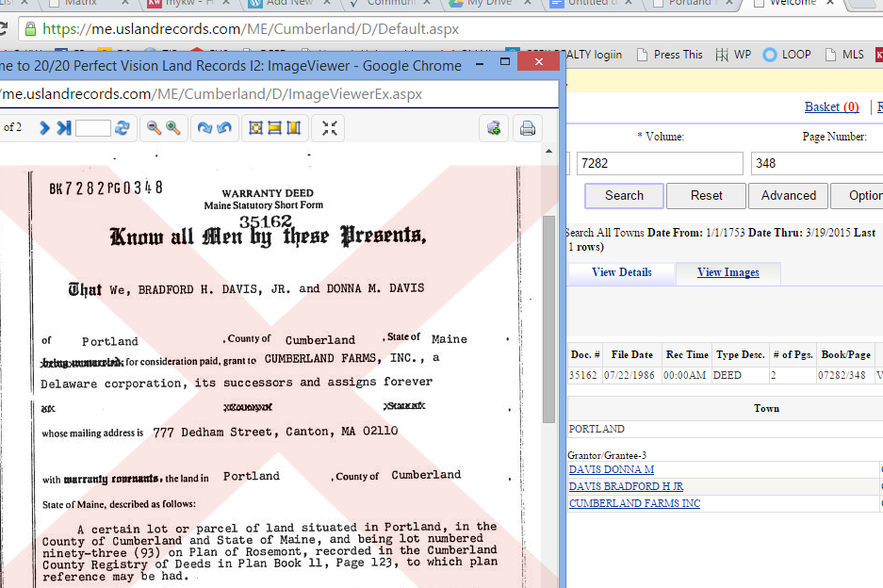Toggle full screen view of image

(x=329, y=128)
